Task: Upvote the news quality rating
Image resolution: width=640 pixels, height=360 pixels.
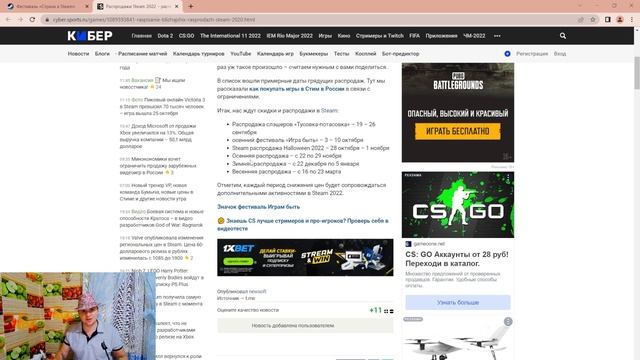Action: point(386,311)
